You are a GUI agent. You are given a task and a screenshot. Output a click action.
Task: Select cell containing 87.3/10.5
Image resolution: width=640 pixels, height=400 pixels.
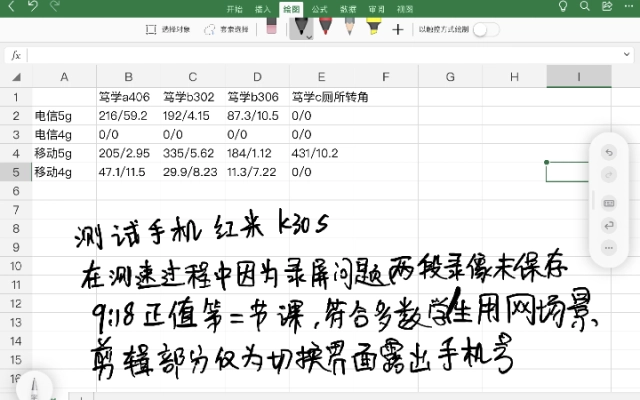257,116
